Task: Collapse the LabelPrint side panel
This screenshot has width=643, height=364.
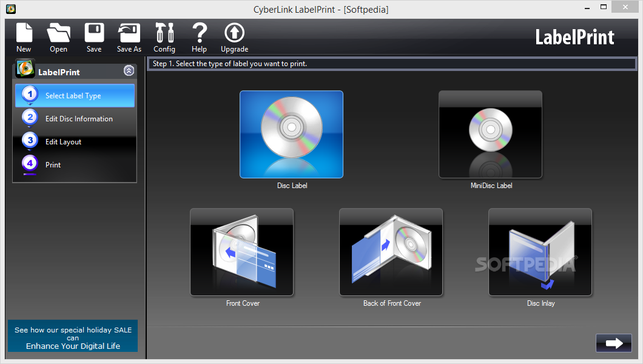Action: pyautogui.click(x=129, y=70)
